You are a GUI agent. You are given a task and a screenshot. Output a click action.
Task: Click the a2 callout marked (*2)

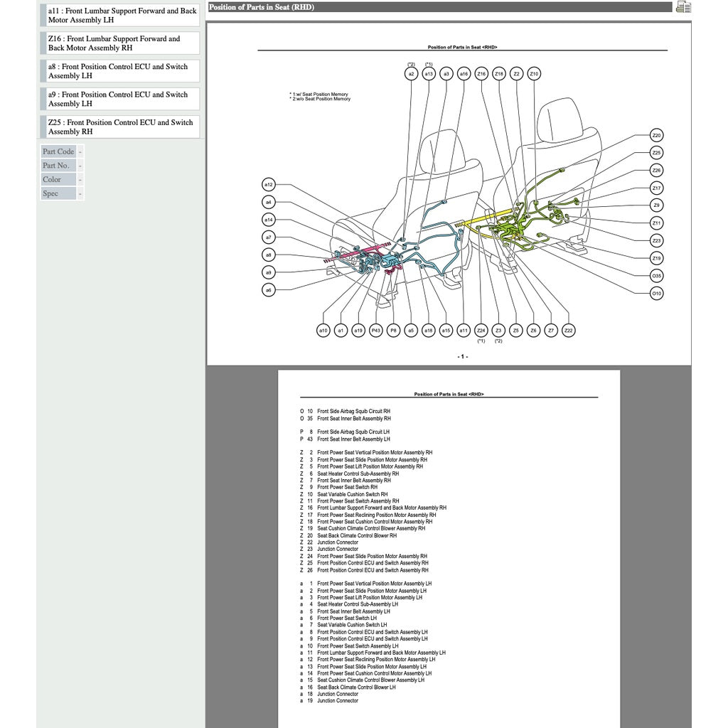[x=411, y=73]
